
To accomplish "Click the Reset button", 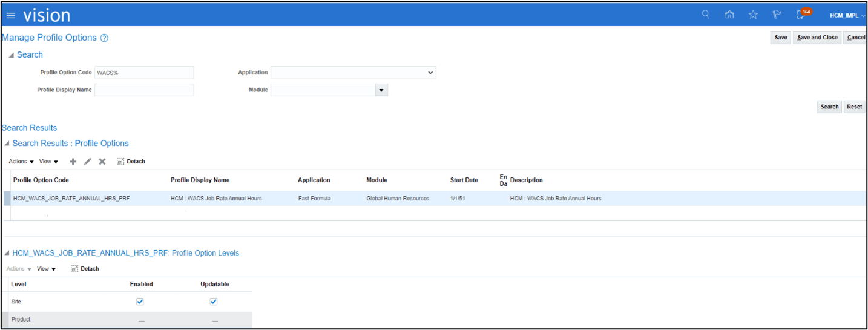I will point(855,107).
